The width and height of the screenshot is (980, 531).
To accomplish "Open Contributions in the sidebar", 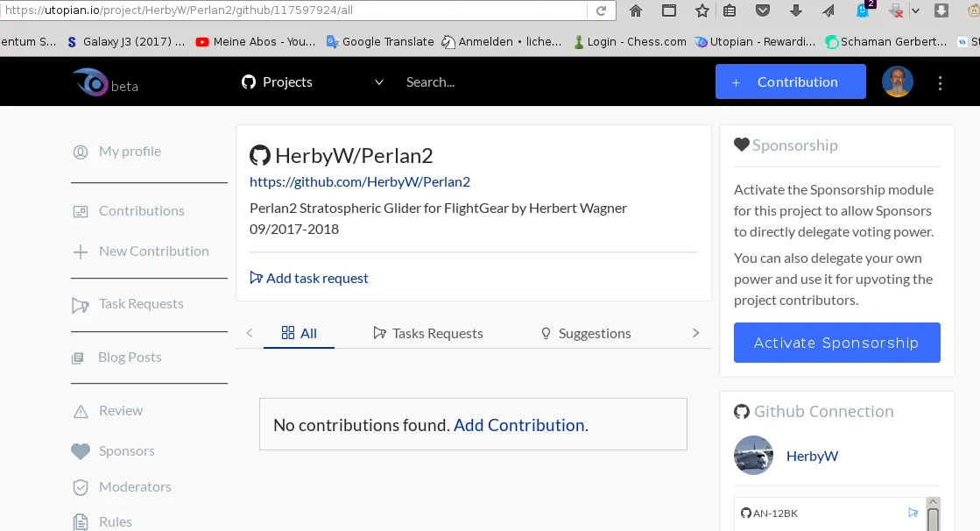I will click(x=129, y=211).
